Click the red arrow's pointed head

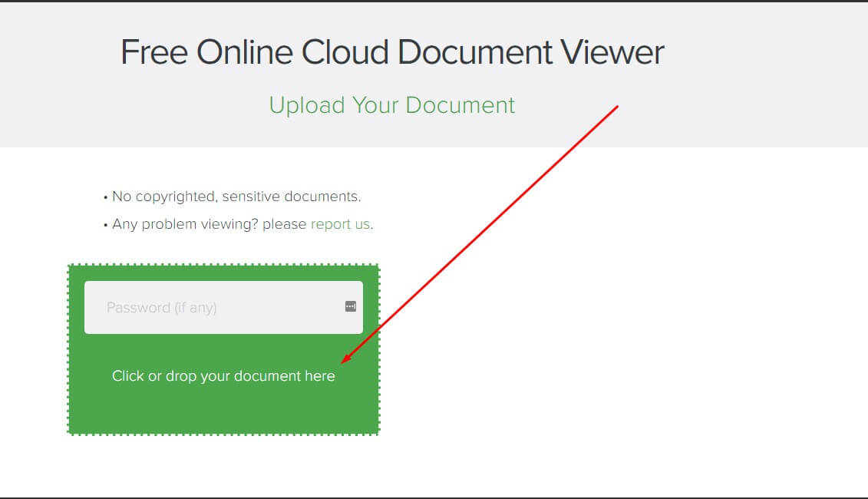click(x=345, y=359)
